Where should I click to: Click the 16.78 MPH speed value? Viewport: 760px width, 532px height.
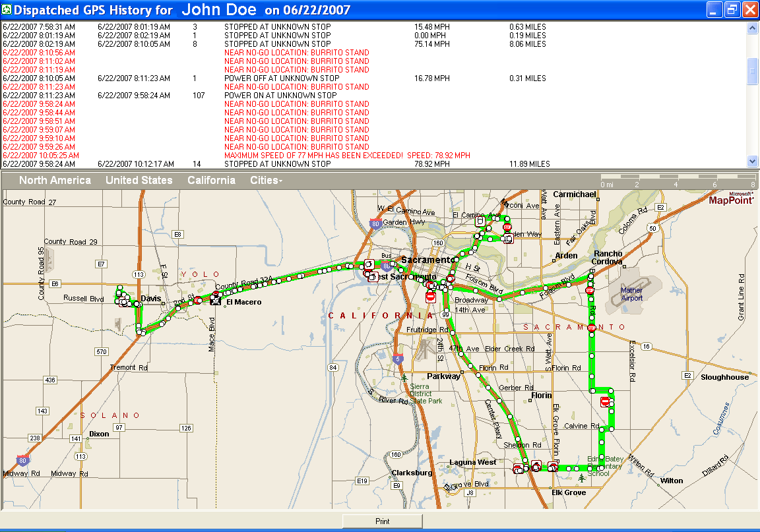pyautogui.click(x=432, y=78)
